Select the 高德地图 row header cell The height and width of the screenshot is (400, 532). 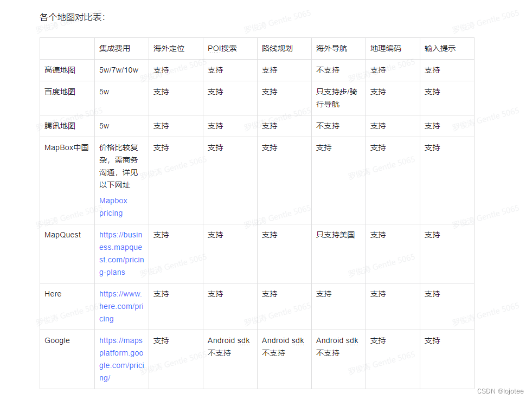tap(59, 70)
